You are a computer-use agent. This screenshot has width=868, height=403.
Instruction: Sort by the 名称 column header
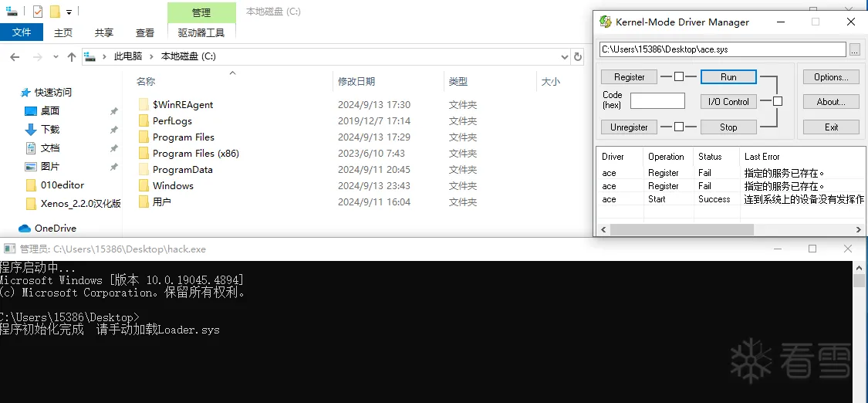146,81
